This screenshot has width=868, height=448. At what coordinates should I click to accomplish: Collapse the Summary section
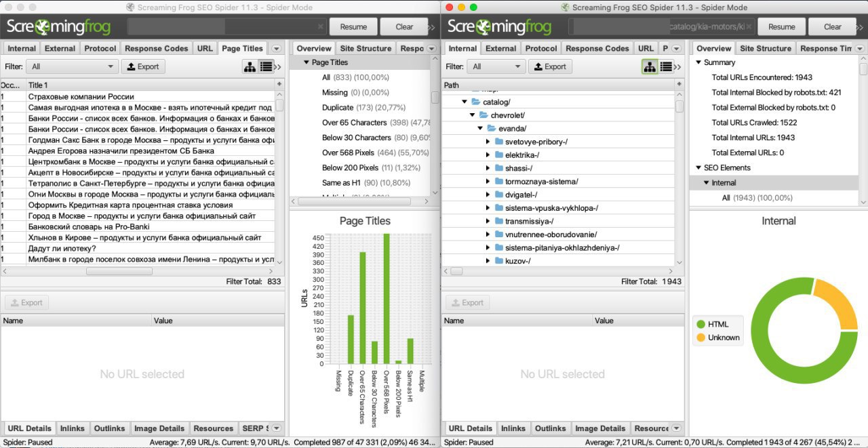tap(698, 62)
